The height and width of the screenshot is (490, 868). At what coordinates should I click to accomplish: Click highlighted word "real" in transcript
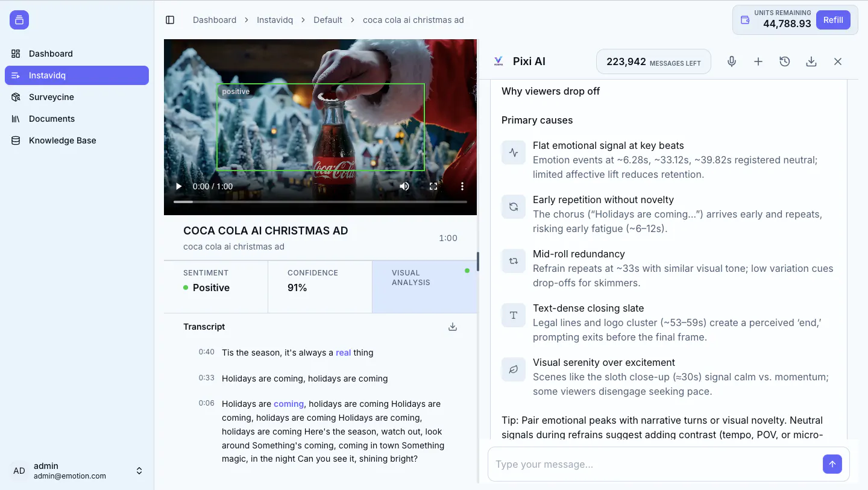click(x=343, y=353)
